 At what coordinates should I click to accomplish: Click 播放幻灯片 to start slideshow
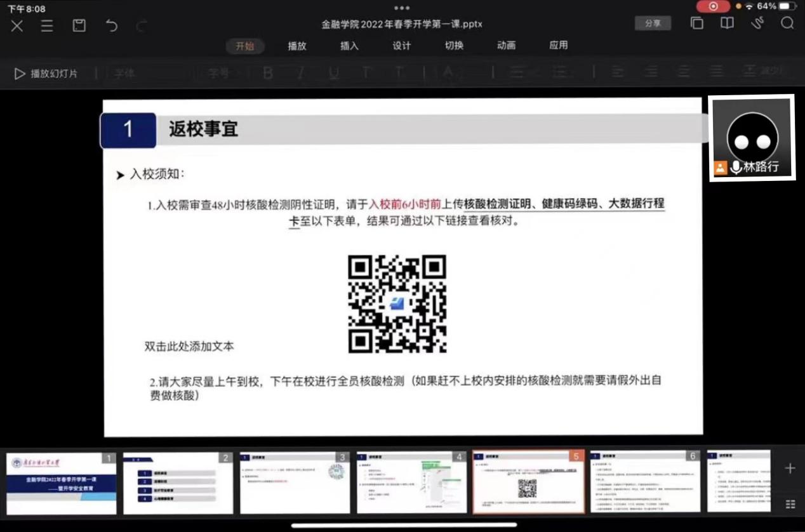click(x=46, y=74)
